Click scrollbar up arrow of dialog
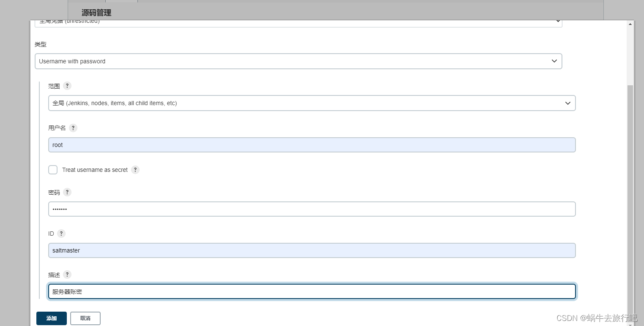This screenshot has width=644, height=326. 630,24
